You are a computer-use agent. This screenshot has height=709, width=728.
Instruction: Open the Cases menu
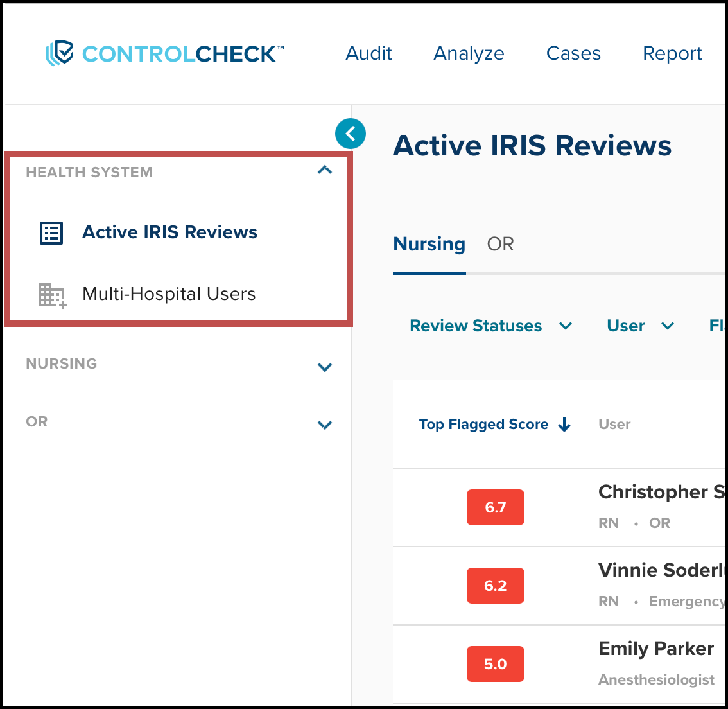coord(573,53)
